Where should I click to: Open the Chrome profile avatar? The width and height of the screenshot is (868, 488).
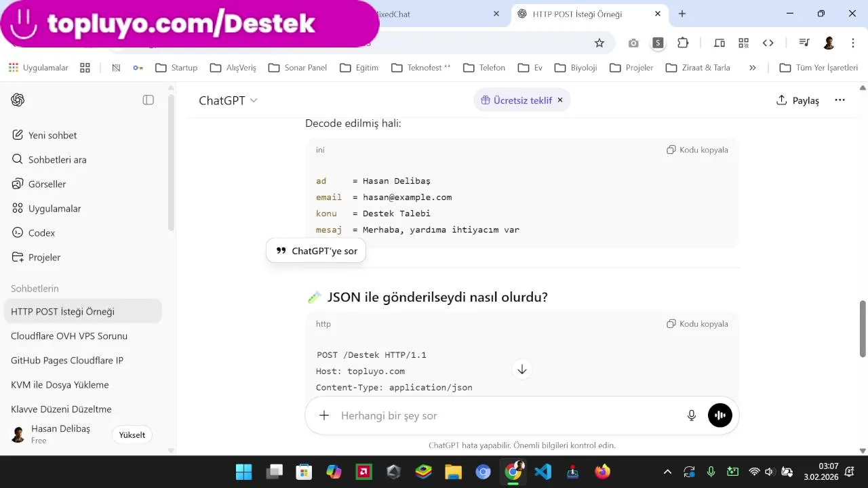[829, 43]
